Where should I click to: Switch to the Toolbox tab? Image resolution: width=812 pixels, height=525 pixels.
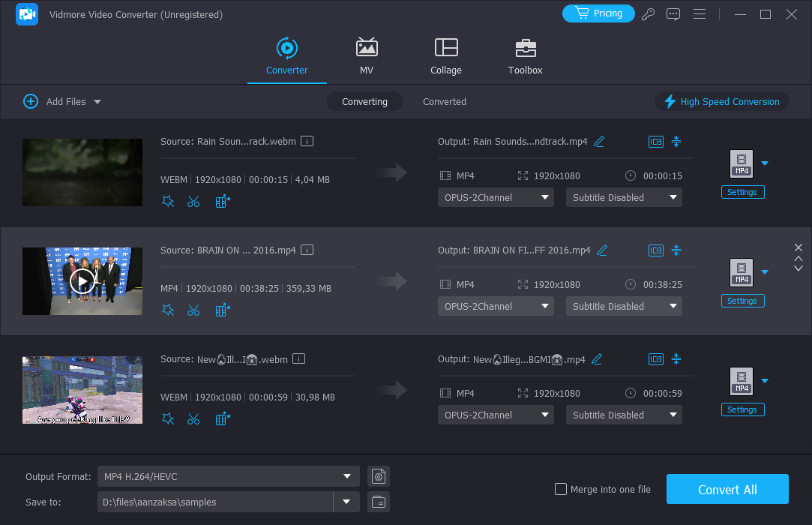click(525, 56)
